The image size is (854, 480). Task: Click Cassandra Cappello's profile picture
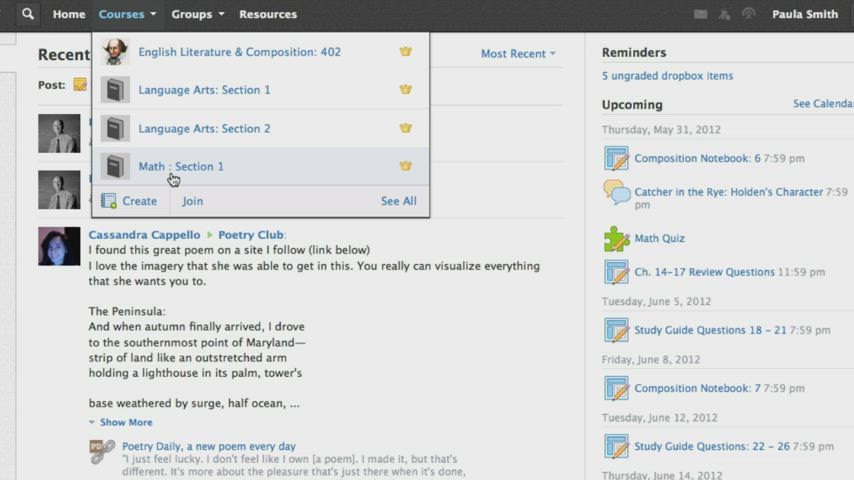tap(59, 246)
